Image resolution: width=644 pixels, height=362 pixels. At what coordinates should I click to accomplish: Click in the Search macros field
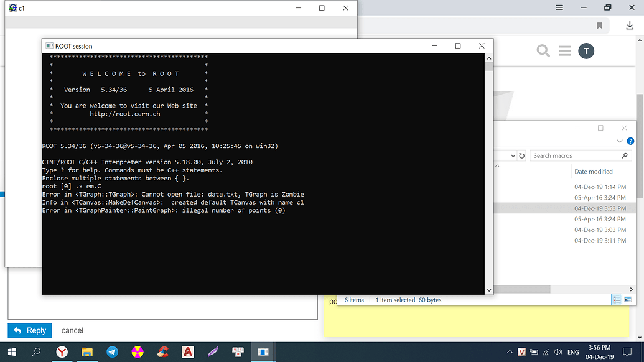click(576, 155)
